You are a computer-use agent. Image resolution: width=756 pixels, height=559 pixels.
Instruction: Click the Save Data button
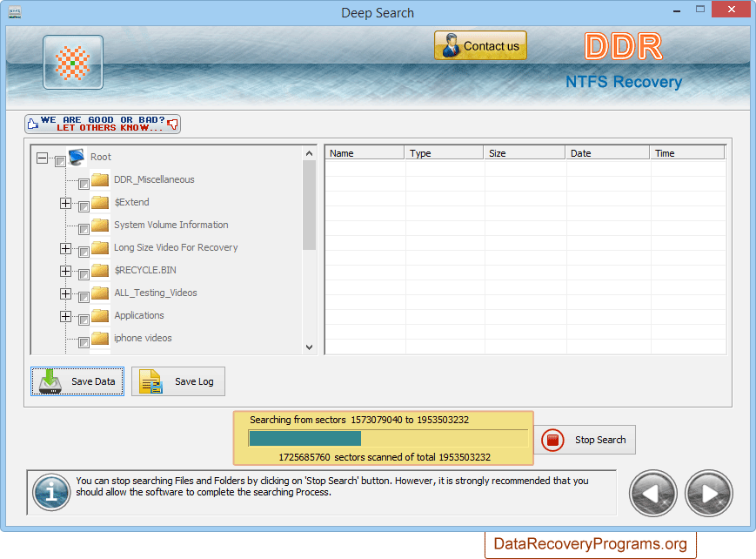pos(77,381)
